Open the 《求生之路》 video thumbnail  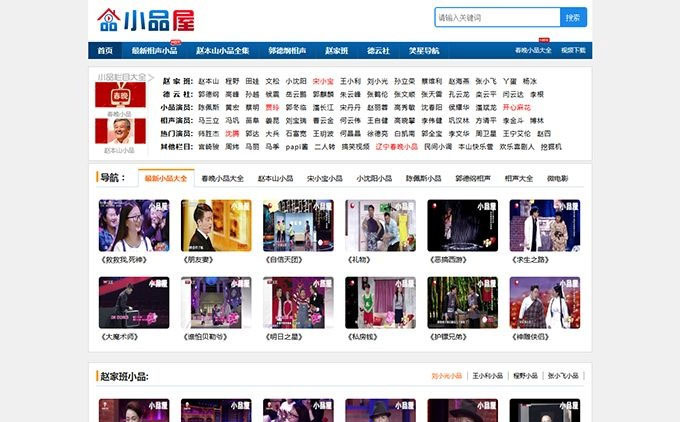545,226
